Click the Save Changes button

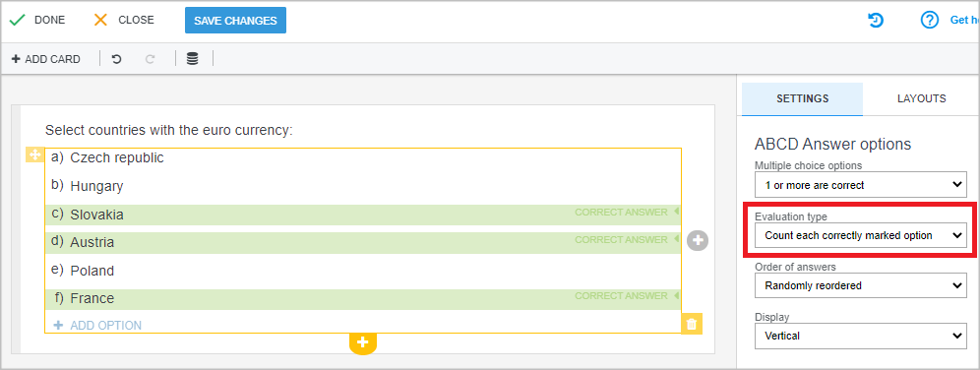click(x=235, y=21)
